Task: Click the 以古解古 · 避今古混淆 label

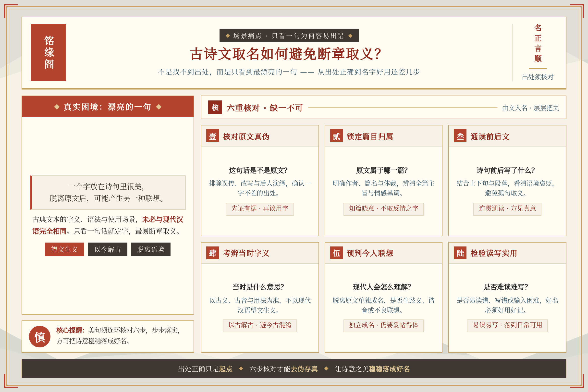Action: tap(260, 325)
